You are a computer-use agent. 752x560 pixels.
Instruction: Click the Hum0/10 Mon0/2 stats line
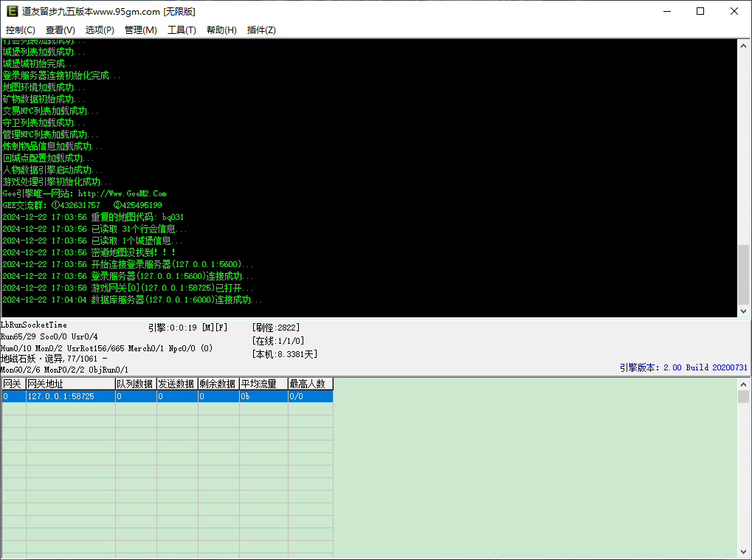coord(106,348)
